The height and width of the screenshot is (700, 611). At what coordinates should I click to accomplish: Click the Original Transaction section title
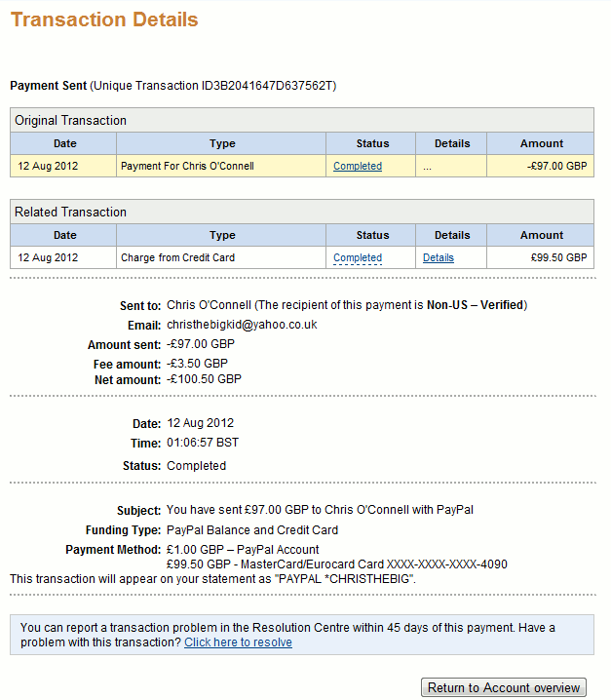click(70, 121)
